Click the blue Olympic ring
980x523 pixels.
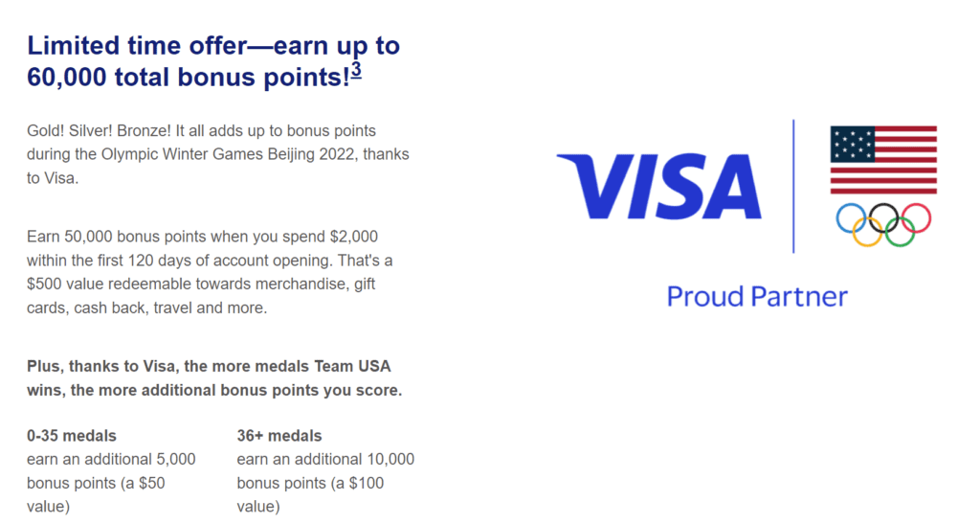point(851,218)
